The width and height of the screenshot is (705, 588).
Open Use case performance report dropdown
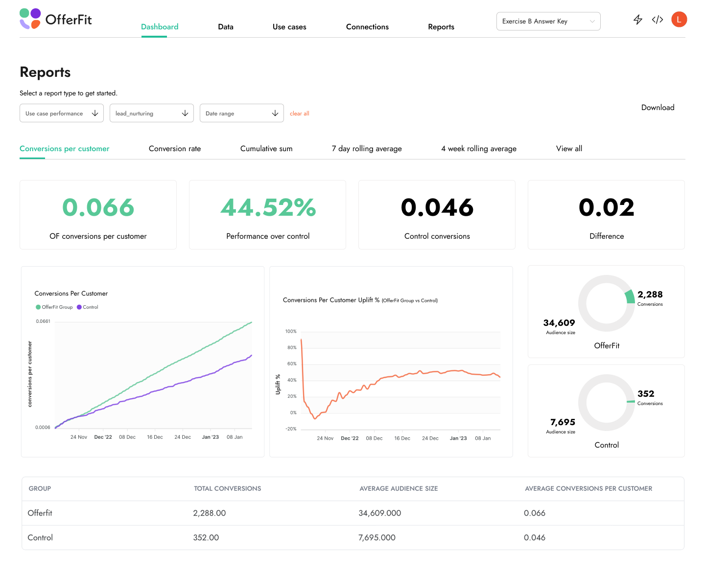tap(62, 113)
